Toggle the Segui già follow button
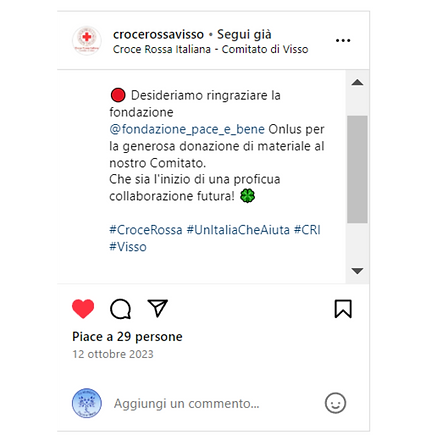Viewport: 445px width, 444px height. (244, 34)
